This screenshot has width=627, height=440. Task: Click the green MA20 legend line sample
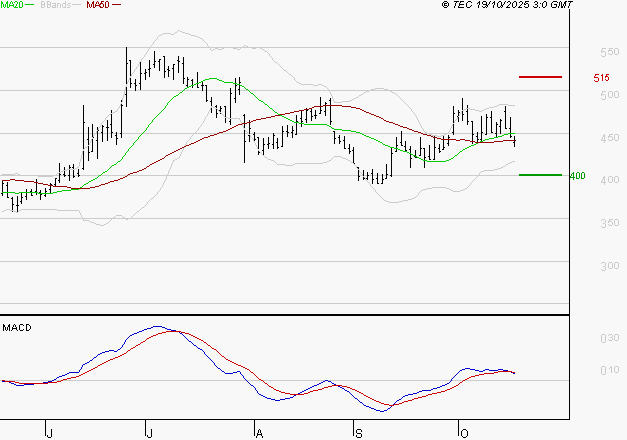click(30, 5)
